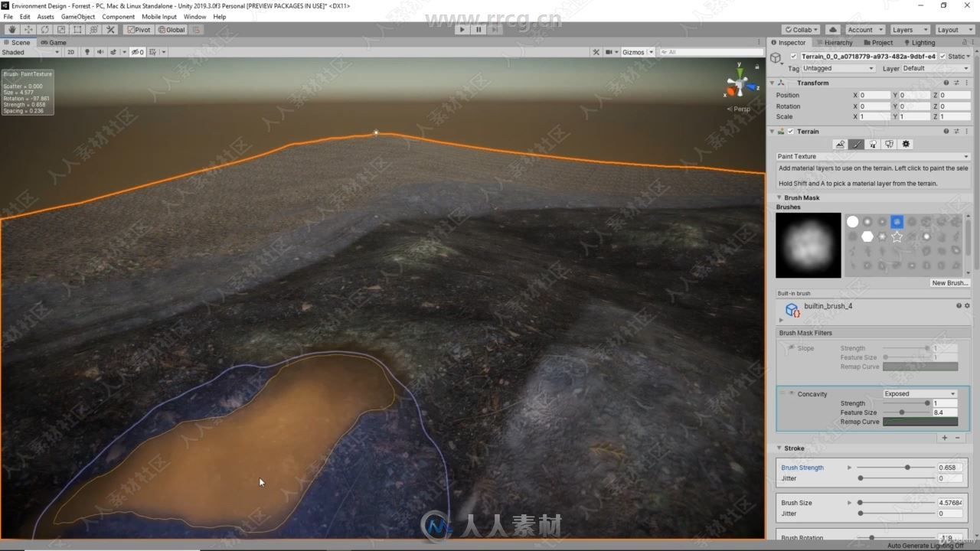
Task: Collapse the Brush Mask section
Action: (779, 197)
